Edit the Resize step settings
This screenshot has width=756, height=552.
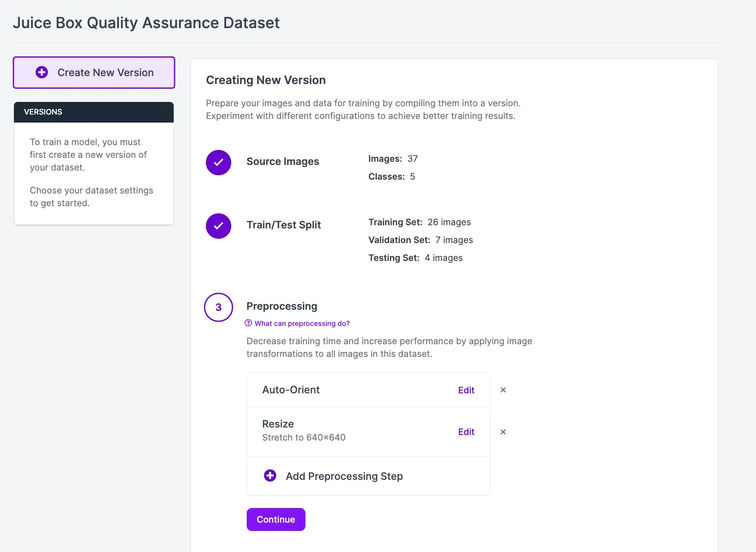point(466,432)
